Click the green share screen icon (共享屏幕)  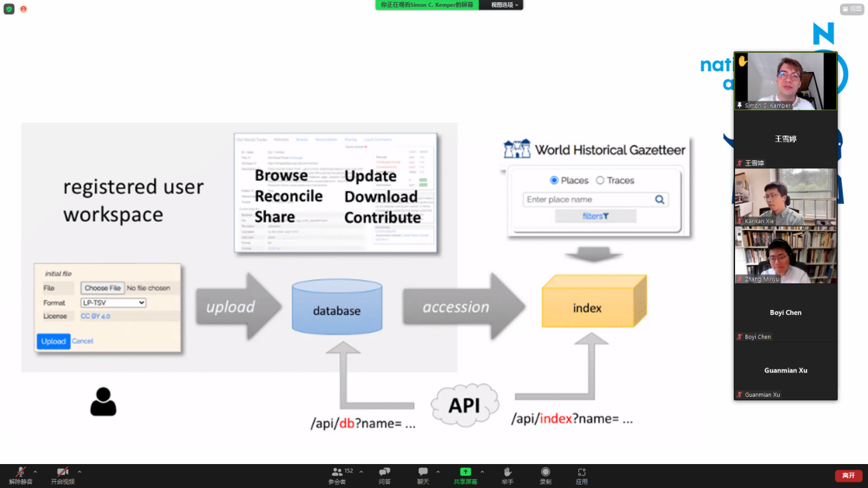tap(465, 472)
